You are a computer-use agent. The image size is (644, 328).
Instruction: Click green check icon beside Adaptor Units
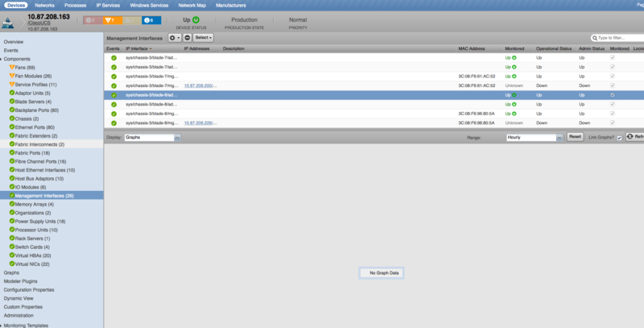[12, 93]
